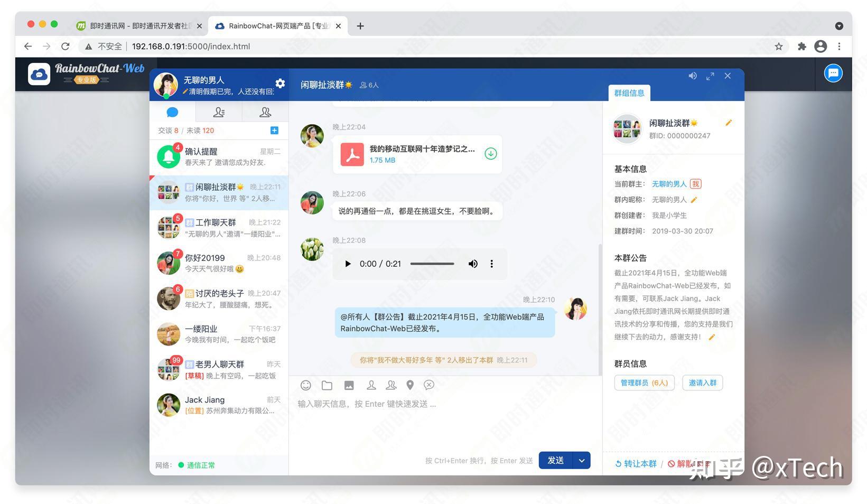Open the emoji picker
The width and height of the screenshot is (867, 504).
tap(305, 385)
